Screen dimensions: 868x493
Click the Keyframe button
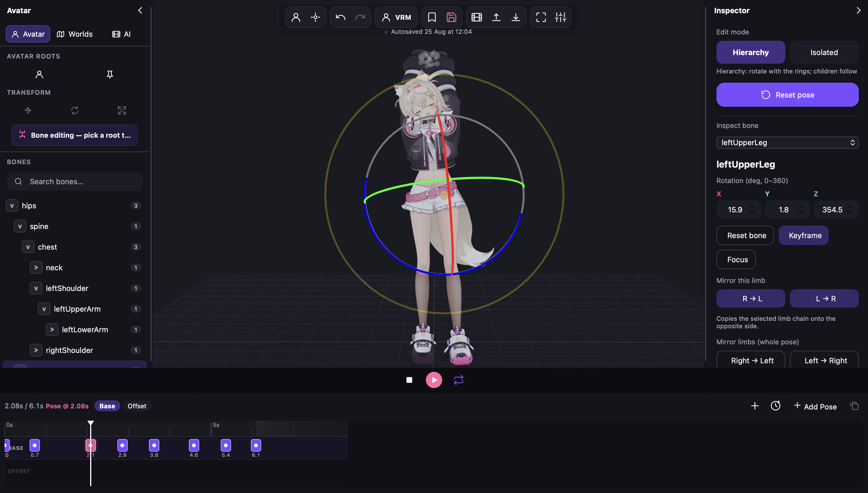click(803, 235)
